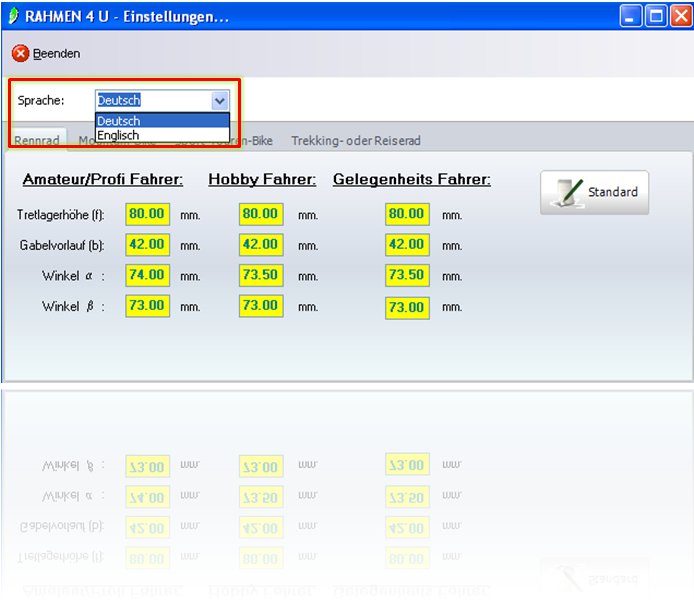This screenshot has height=603, width=694.
Task: Switch to the Rennrad tab
Action: point(36,141)
